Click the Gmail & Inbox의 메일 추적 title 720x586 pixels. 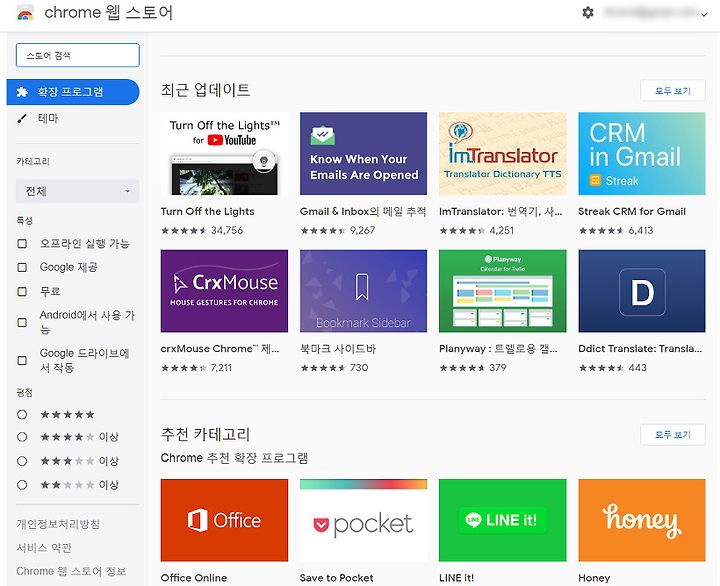click(363, 211)
